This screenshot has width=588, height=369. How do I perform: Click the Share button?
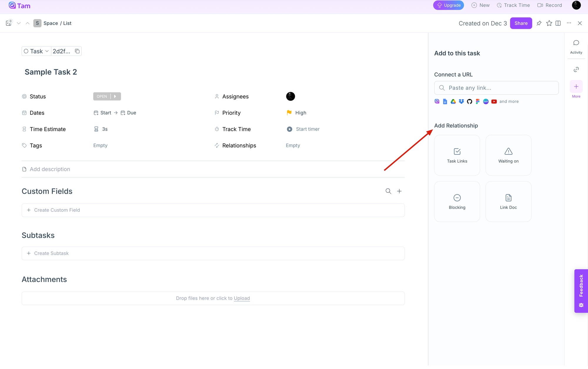coord(521,23)
